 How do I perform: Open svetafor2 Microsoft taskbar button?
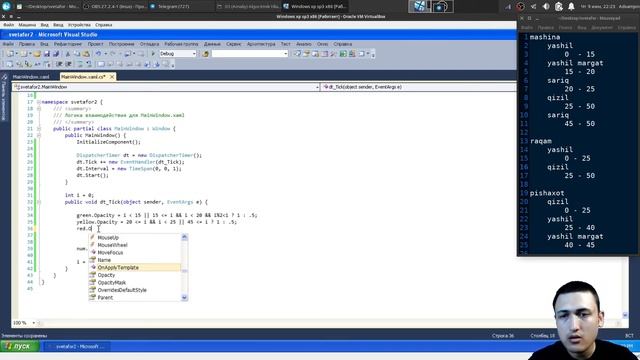tap(77, 346)
